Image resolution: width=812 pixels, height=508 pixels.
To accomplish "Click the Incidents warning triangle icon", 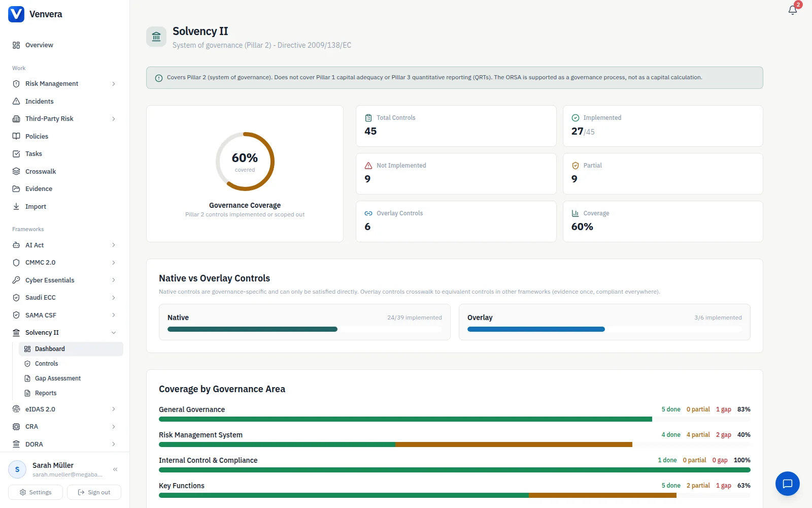I will (16, 101).
